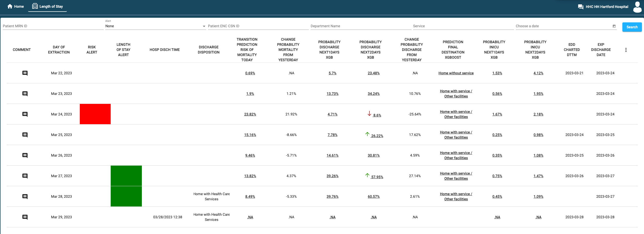This screenshot has width=644, height=234.
Task: Click the Comment column header
Action: click(x=22, y=50)
